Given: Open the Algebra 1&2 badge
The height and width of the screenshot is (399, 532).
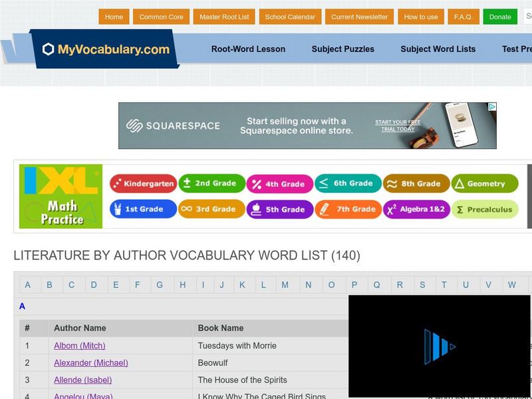Looking at the screenshot, I should 416,209.
